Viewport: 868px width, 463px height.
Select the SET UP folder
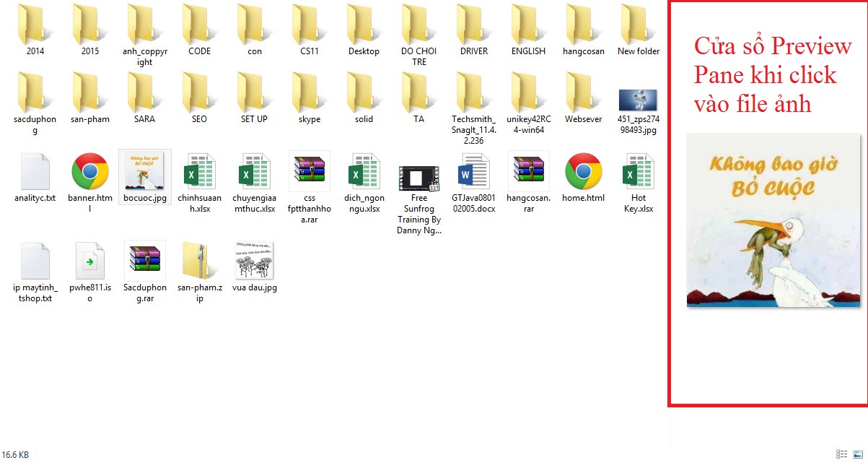254,98
